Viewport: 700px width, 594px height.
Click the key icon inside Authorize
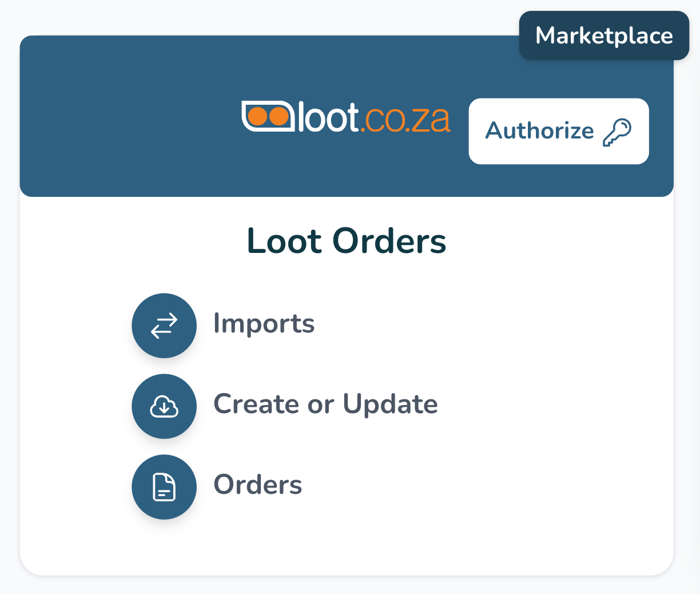pyautogui.click(x=617, y=132)
